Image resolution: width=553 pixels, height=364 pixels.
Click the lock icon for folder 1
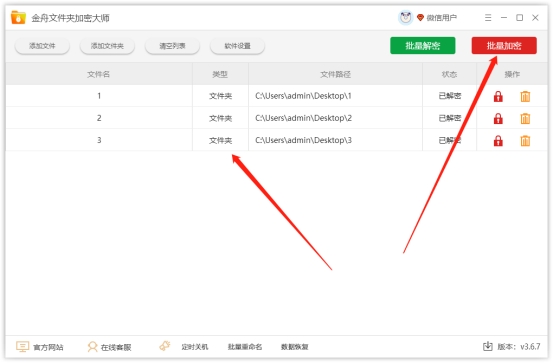pos(498,96)
